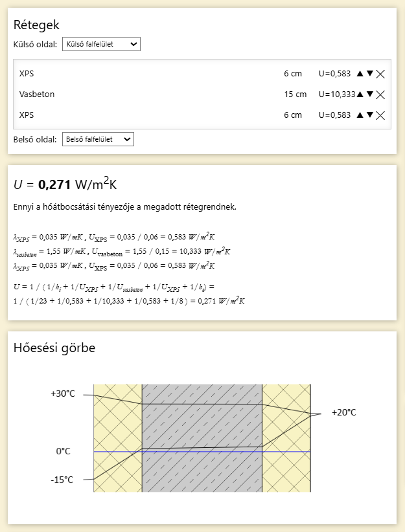The width and height of the screenshot is (405, 532).
Task: Move the bottom XPS layer up
Action: coord(360,115)
